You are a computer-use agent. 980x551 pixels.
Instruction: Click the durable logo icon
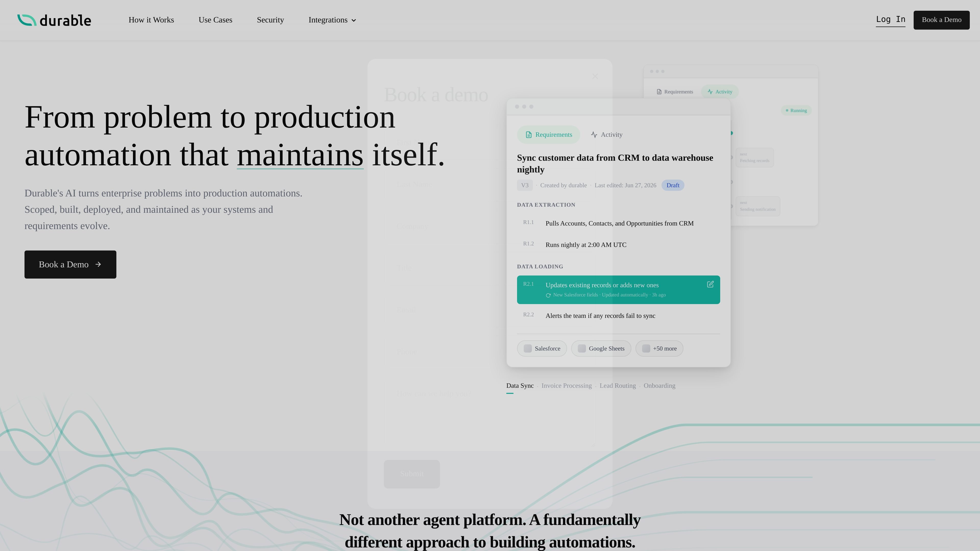(27, 20)
